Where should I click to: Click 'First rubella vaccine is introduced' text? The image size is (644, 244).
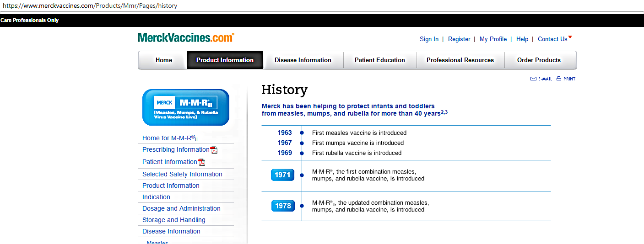[357, 153]
